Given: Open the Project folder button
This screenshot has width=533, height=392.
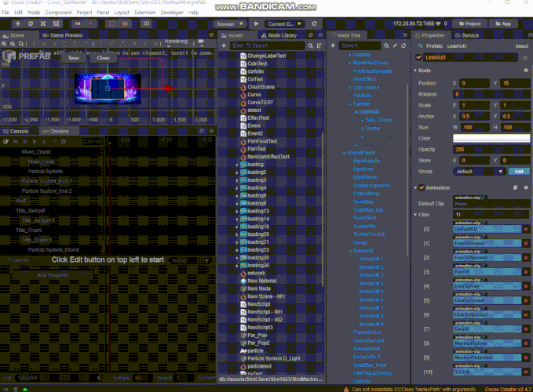Looking at the screenshot, I should coord(469,24).
